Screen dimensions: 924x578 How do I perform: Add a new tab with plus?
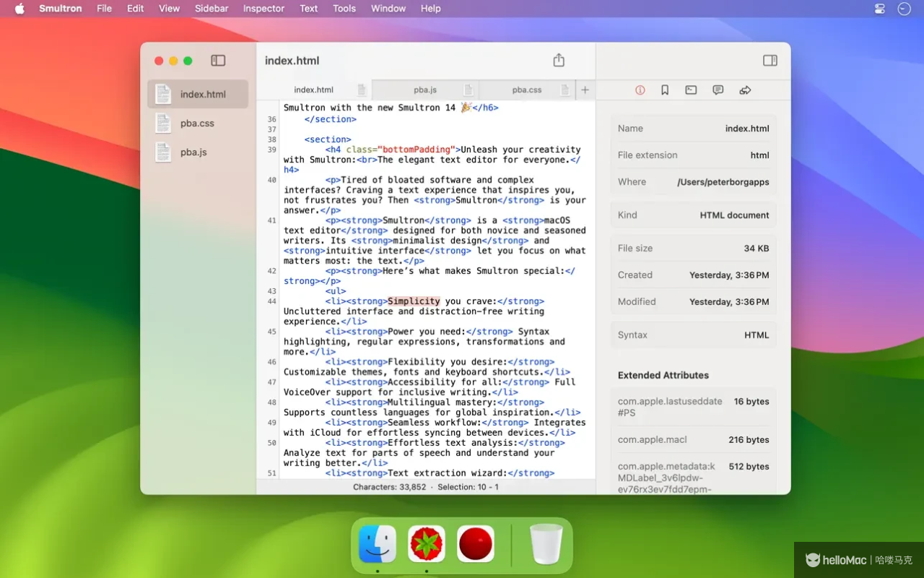[x=585, y=90]
